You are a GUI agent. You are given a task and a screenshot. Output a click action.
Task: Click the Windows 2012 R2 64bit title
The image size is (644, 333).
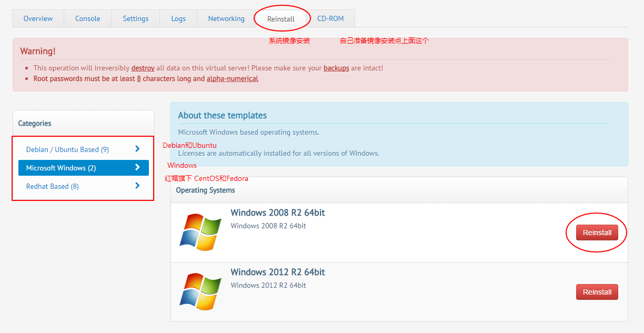tap(278, 273)
